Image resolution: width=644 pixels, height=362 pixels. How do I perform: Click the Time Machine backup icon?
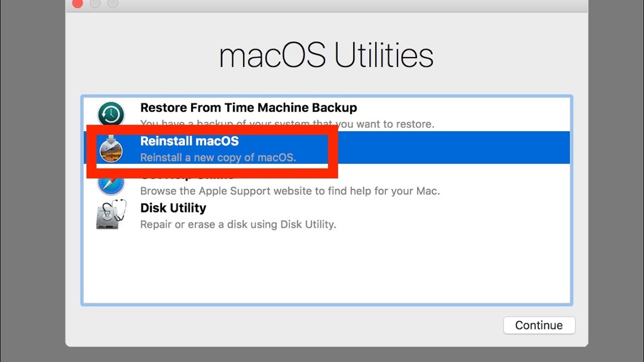pos(111,114)
